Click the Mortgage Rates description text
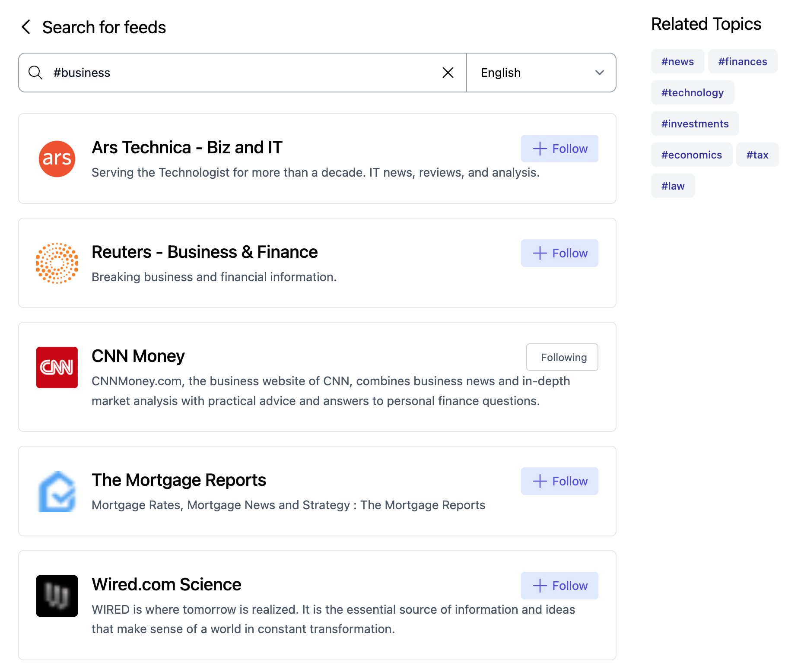Screen dimensions: 801x672 (x=288, y=505)
